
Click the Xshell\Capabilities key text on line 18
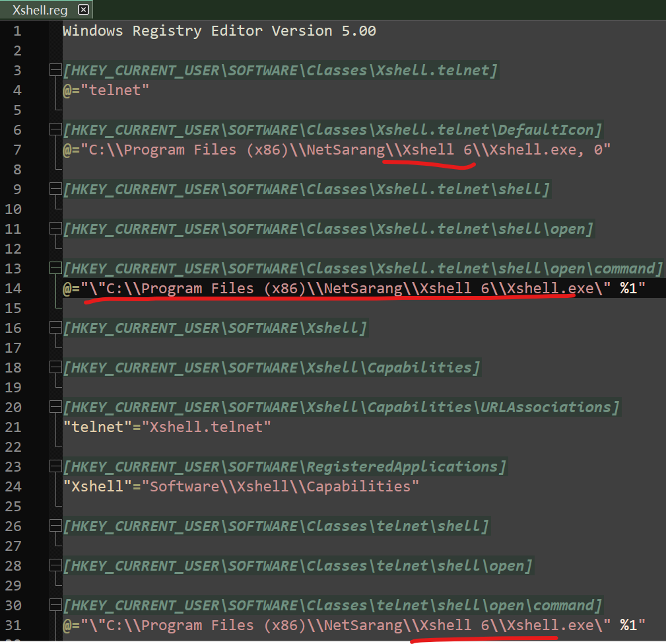tap(272, 367)
